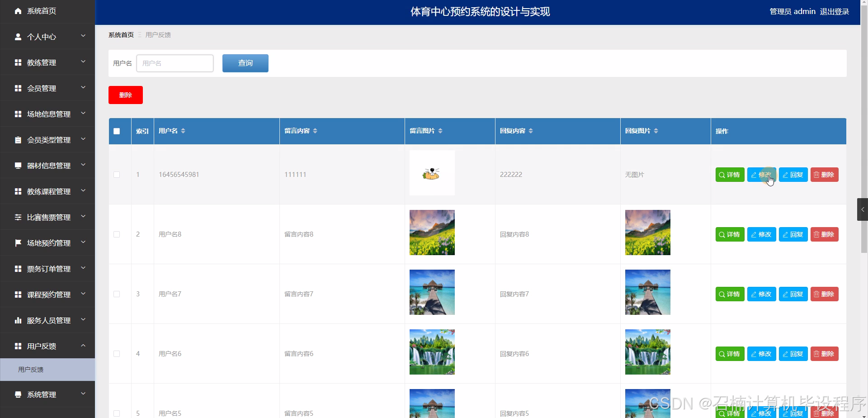
Task: Click the icon beside 系统管理
Action: click(x=18, y=394)
